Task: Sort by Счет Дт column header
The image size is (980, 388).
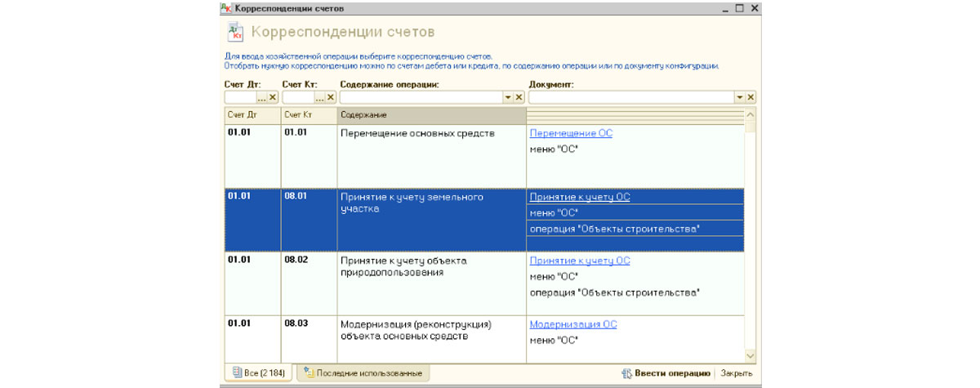Action: click(x=252, y=115)
